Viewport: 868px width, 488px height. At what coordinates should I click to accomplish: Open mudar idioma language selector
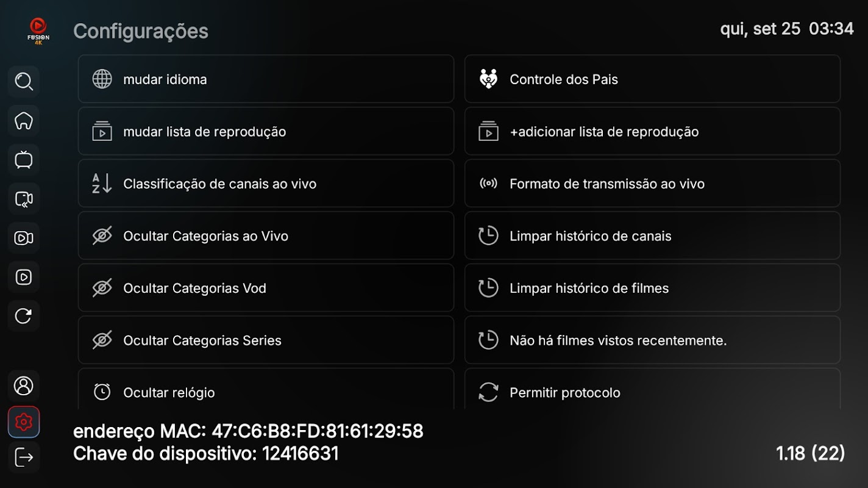tap(266, 79)
